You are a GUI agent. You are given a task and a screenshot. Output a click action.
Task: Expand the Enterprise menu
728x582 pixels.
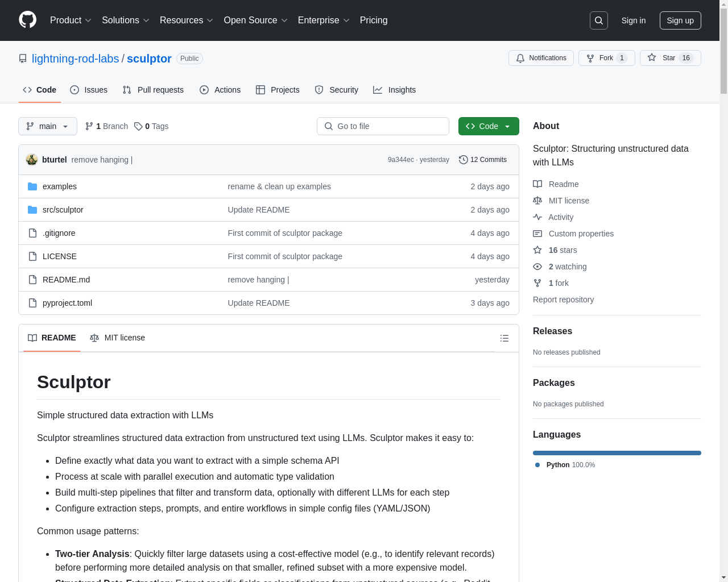coord(324,20)
